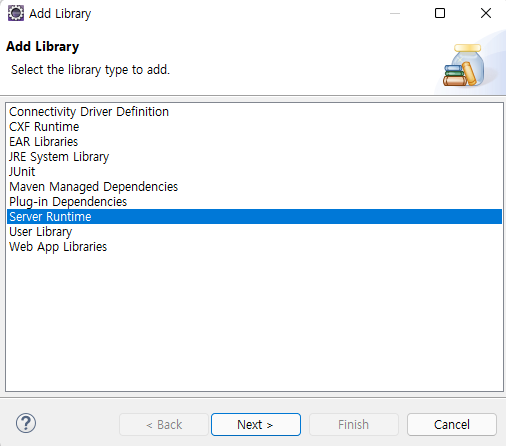506x446 pixels.
Task: Close the Add Library dialog
Action: (486, 13)
